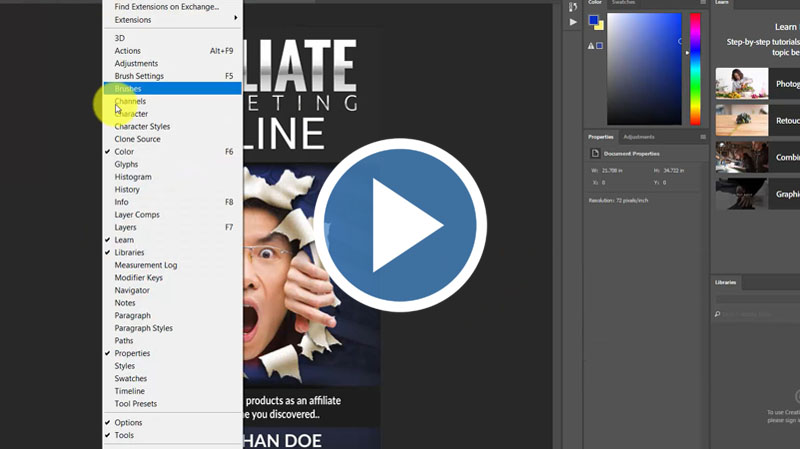Click the Actions play icon in the side strip
800x449 pixels.
573,21
